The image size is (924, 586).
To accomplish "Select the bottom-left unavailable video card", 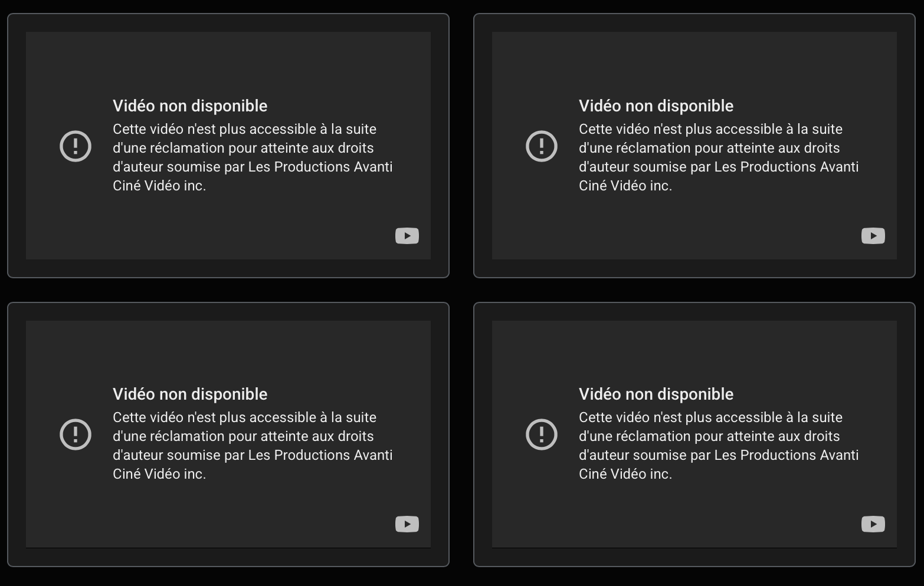I will click(x=228, y=434).
